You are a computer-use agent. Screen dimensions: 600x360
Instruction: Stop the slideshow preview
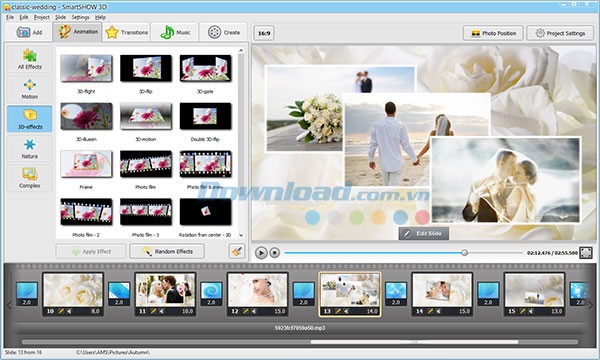[x=274, y=253]
